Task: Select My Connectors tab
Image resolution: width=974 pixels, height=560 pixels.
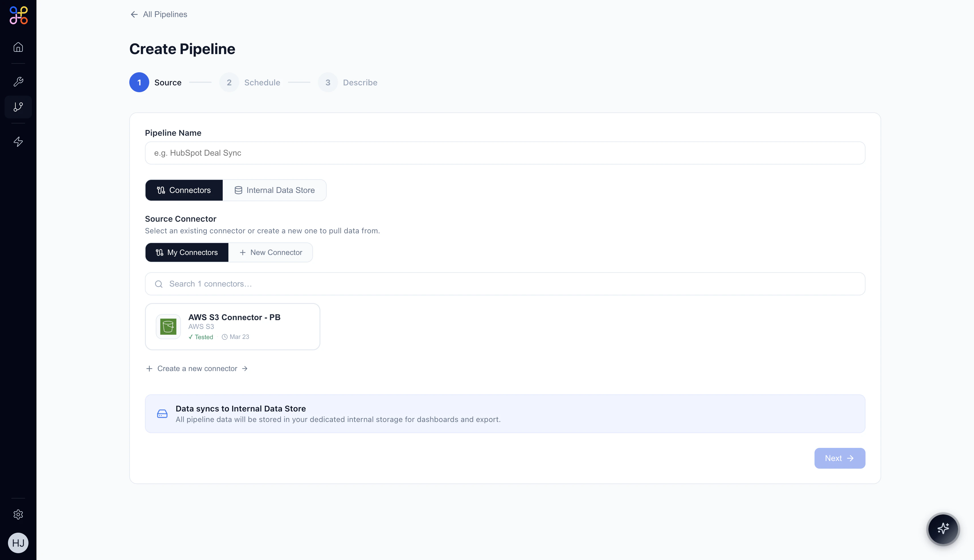Action: [x=187, y=252]
